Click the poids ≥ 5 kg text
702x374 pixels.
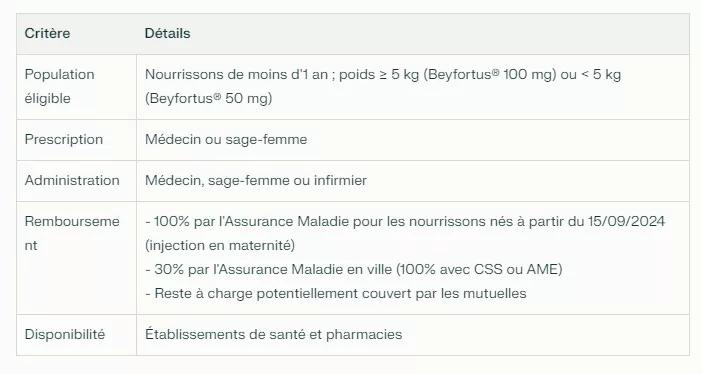coord(379,74)
